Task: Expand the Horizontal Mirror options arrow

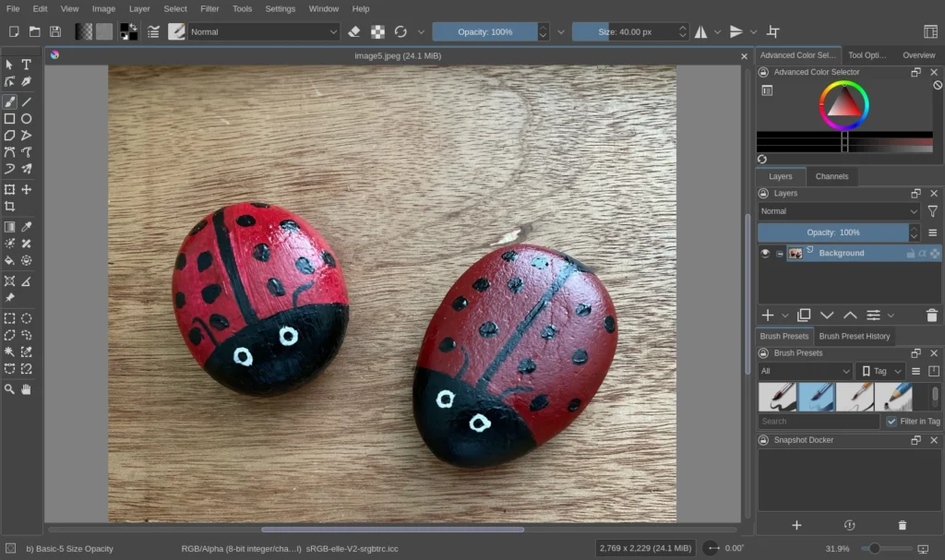Action: click(717, 32)
